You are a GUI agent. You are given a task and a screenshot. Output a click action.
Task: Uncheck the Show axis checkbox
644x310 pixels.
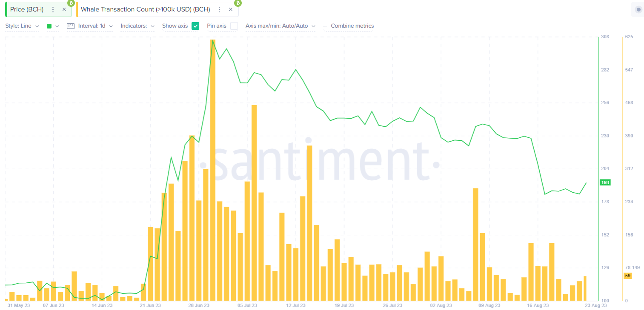click(195, 26)
